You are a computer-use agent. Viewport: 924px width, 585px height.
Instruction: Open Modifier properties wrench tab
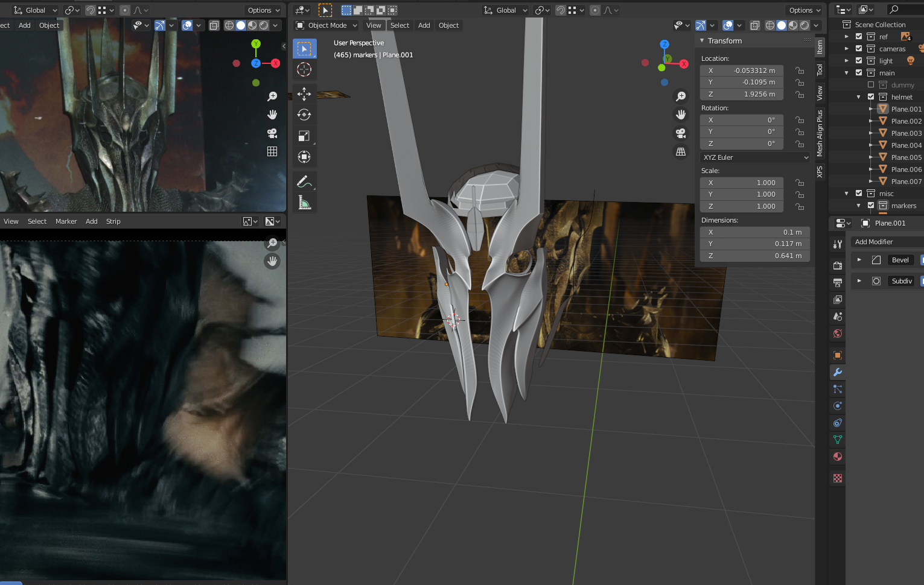pyautogui.click(x=838, y=372)
